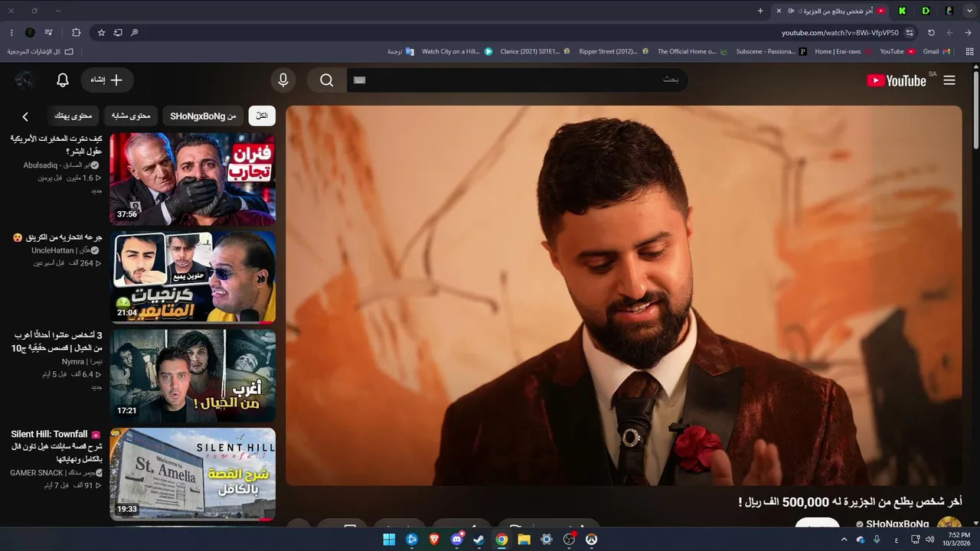Bookmark this page with the star icon
The image size is (980, 551).
pyautogui.click(x=101, y=33)
